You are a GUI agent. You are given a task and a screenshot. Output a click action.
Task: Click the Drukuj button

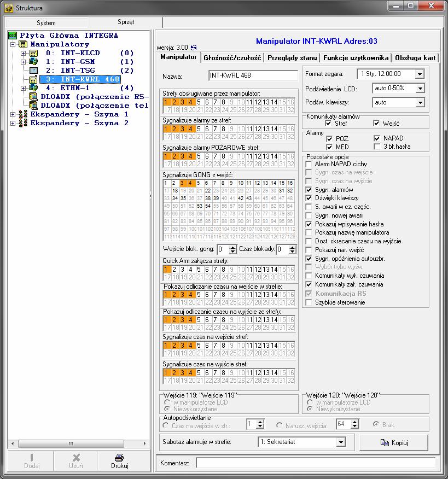pos(119,461)
